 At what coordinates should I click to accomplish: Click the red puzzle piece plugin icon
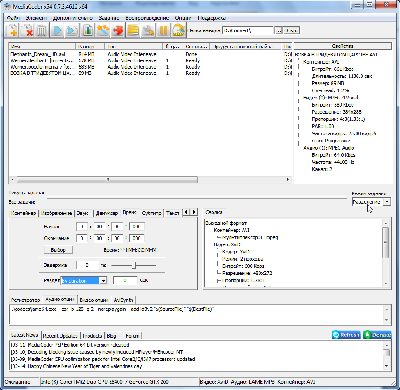[118, 31]
